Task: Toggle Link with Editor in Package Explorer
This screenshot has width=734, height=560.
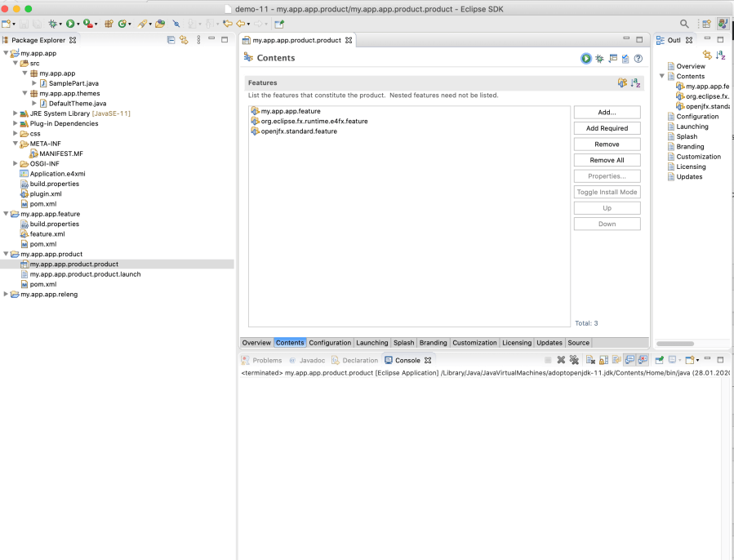Action: 185,39
